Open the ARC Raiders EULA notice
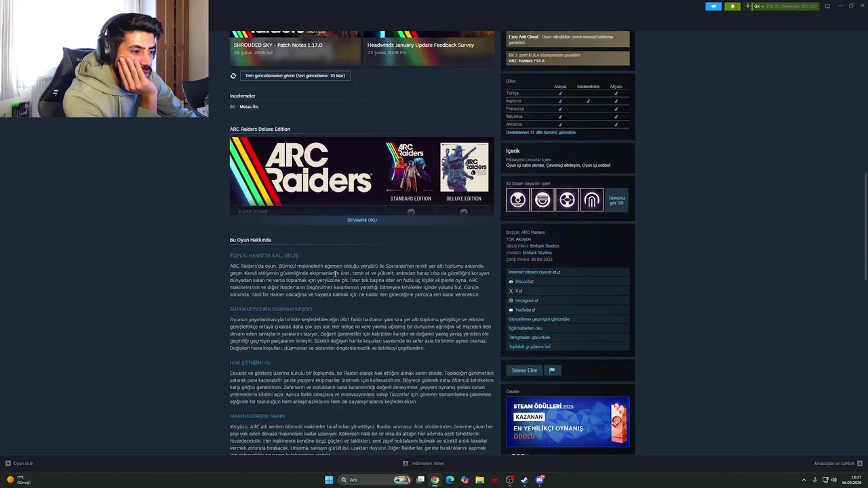 click(x=568, y=58)
